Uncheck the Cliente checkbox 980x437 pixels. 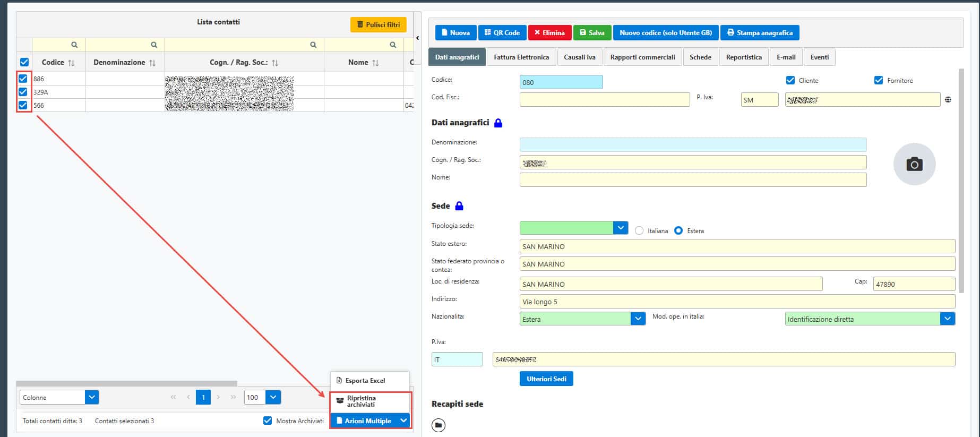coord(790,80)
